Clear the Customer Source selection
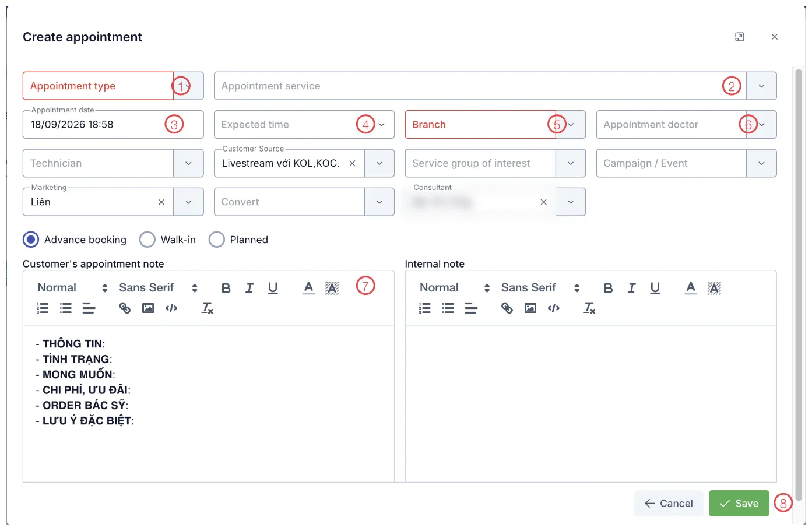 pyautogui.click(x=352, y=163)
